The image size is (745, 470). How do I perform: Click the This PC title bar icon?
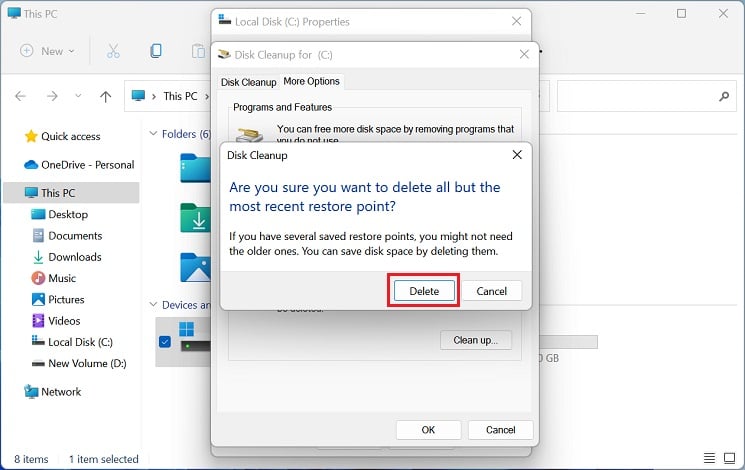(14, 13)
